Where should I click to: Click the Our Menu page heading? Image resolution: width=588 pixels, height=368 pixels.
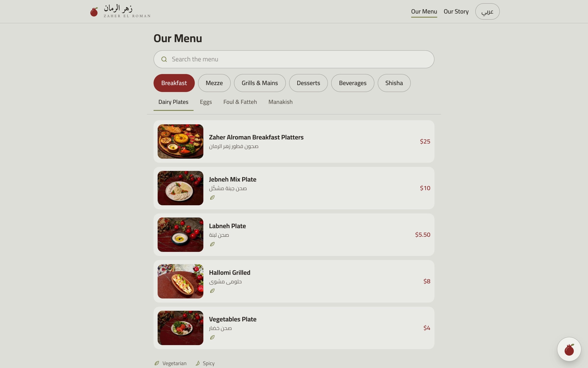[178, 39]
